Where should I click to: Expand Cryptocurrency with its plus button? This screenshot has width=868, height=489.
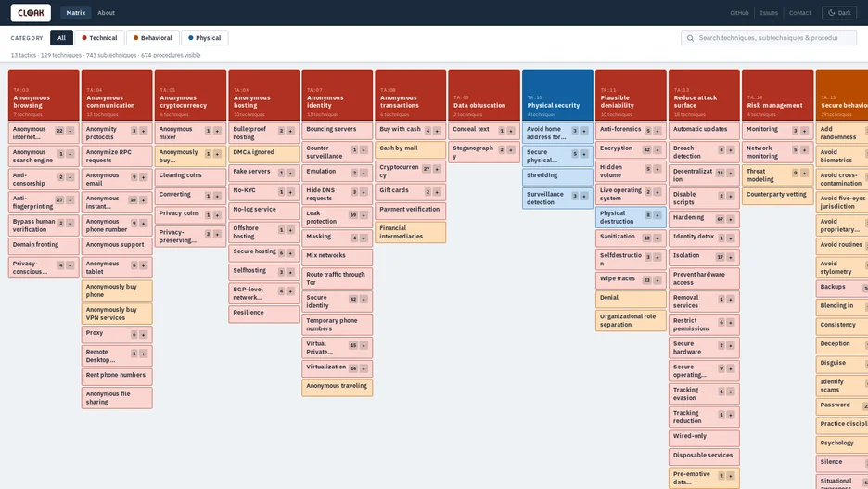[437, 170]
